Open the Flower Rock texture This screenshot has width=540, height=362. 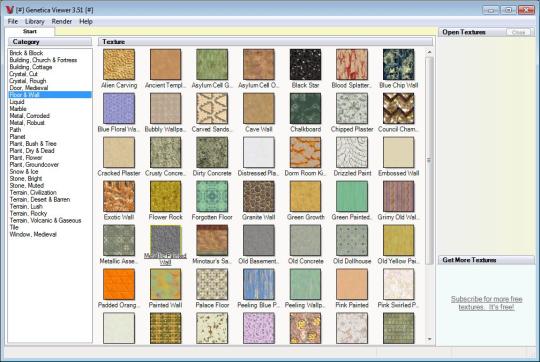pos(165,196)
